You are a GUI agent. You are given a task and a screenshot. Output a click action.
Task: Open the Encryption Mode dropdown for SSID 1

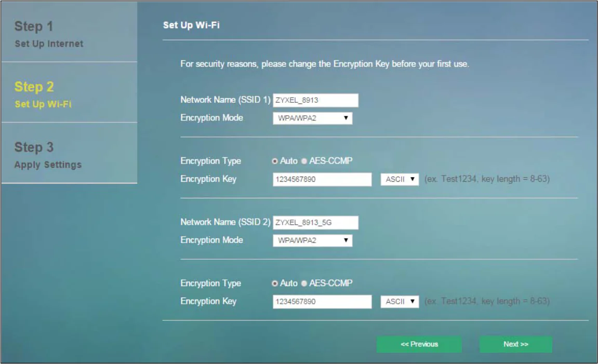coord(312,118)
